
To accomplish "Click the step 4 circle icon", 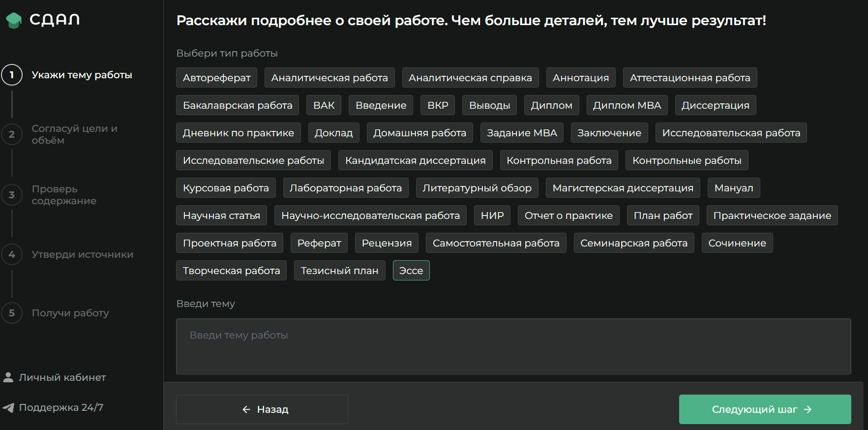I will (12, 254).
